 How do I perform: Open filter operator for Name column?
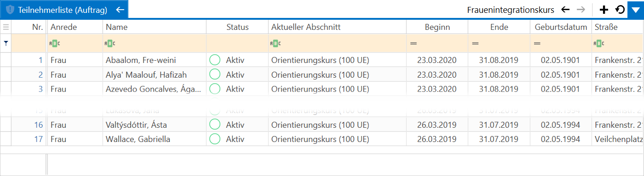tap(110, 43)
